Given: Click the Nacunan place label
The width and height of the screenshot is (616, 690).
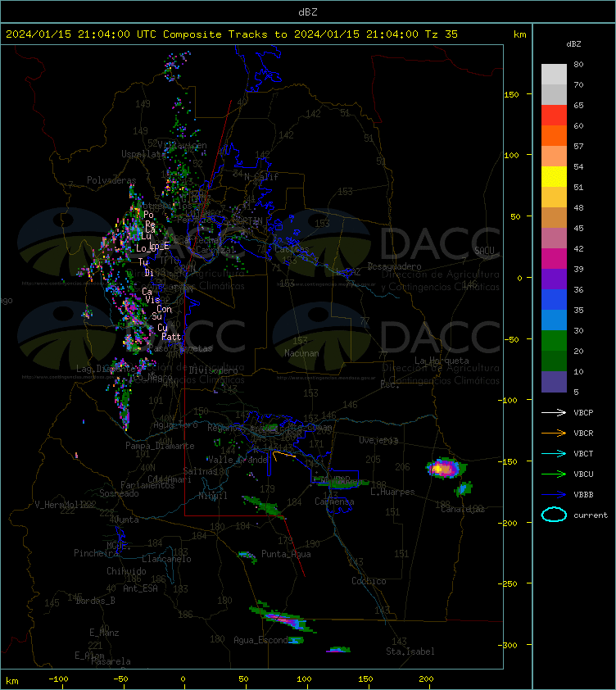Looking at the screenshot, I should [x=301, y=353].
